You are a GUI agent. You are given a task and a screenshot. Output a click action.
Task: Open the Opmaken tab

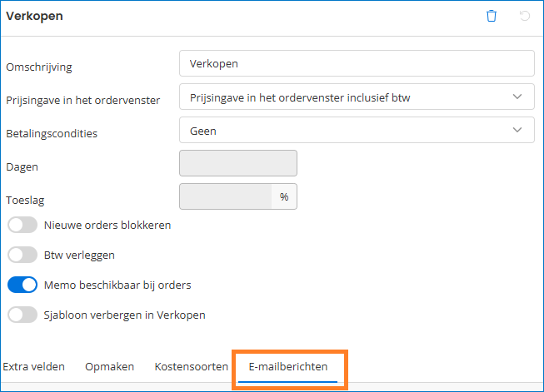click(x=109, y=366)
